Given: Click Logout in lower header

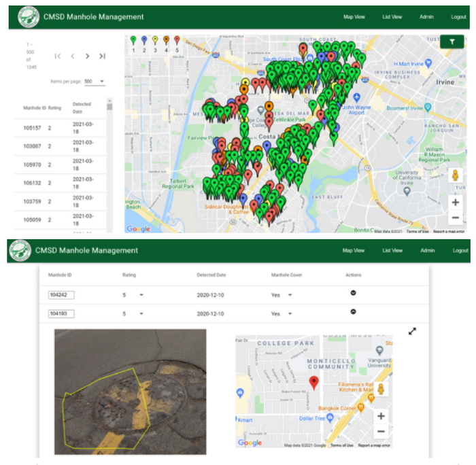Looking at the screenshot, I should tap(460, 250).
